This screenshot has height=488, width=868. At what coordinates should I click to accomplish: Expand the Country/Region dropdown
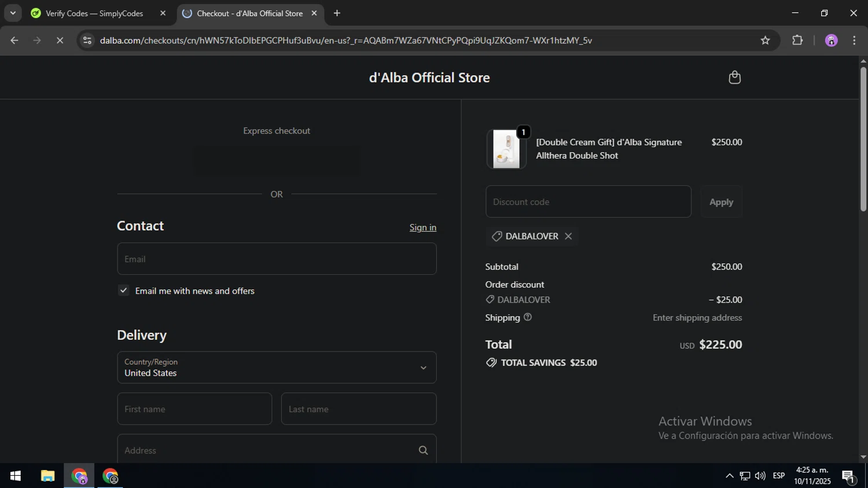pyautogui.click(x=277, y=368)
